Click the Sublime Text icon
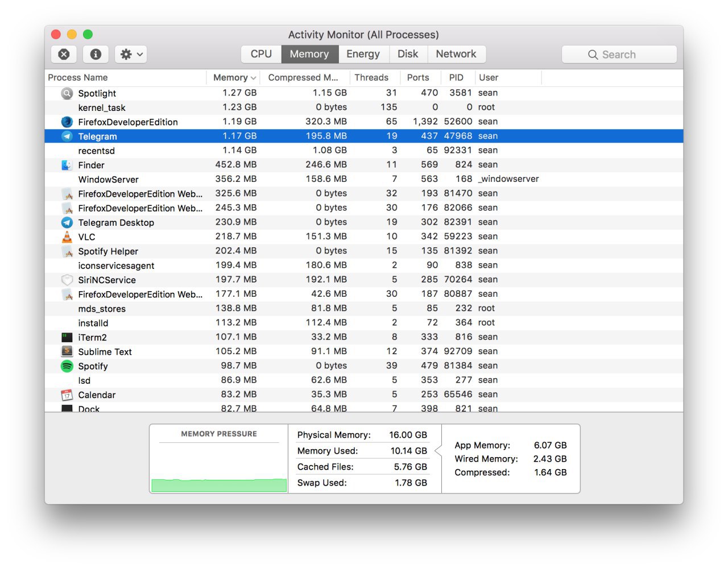The width and height of the screenshot is (728, 568). (67, 351)
